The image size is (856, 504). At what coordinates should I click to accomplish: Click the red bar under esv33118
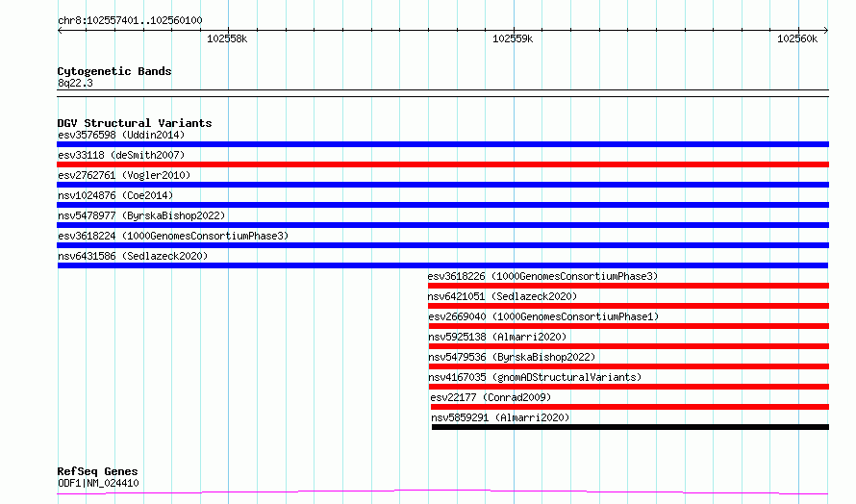point(442,164)
